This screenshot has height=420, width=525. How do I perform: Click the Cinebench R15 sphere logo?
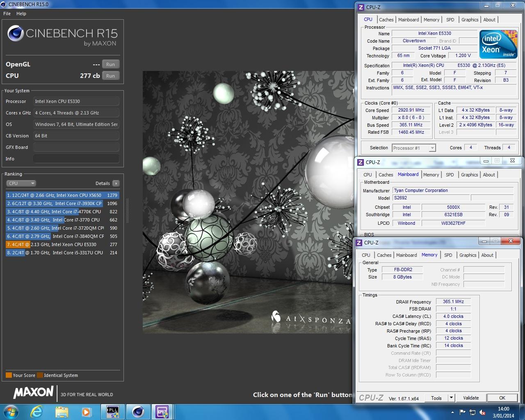click(15, 33)
